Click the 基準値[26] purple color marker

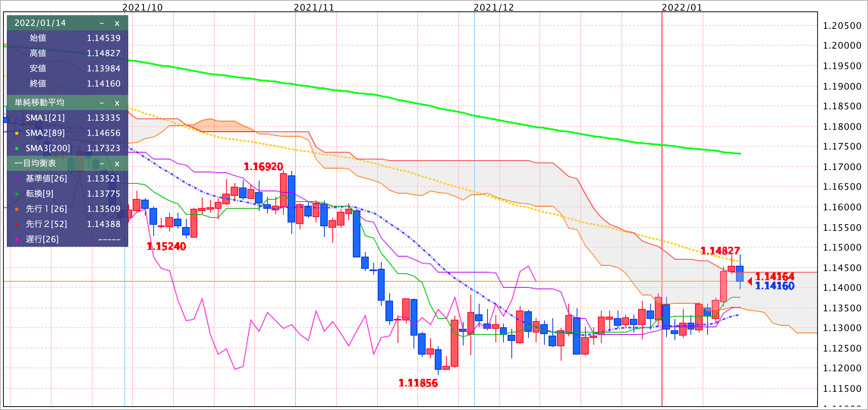coord(17,179)
